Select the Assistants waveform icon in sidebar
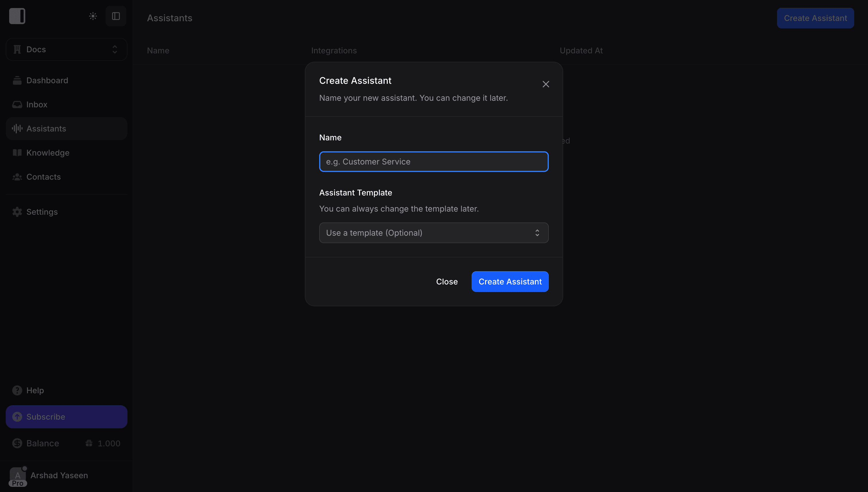The width and height of the screenshot is (868, 492). [x=17, y=128]
